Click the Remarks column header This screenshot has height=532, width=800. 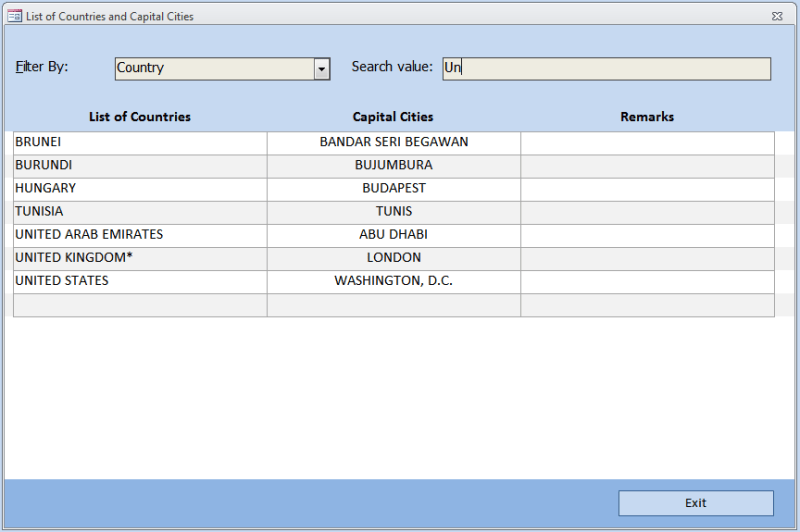pyautogui.click(x=647, y=117)
